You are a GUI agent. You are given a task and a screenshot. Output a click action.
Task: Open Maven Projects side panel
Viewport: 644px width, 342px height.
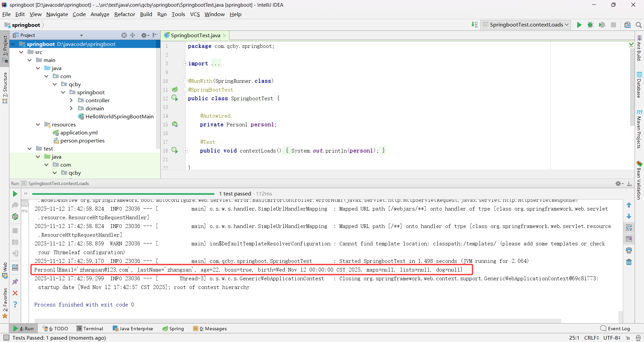639,129
